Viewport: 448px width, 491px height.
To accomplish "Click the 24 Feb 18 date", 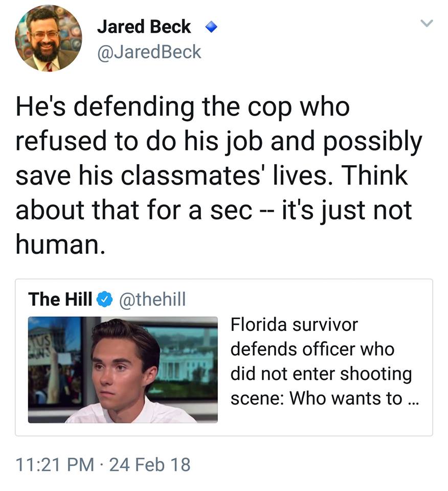I will (150, 464).
